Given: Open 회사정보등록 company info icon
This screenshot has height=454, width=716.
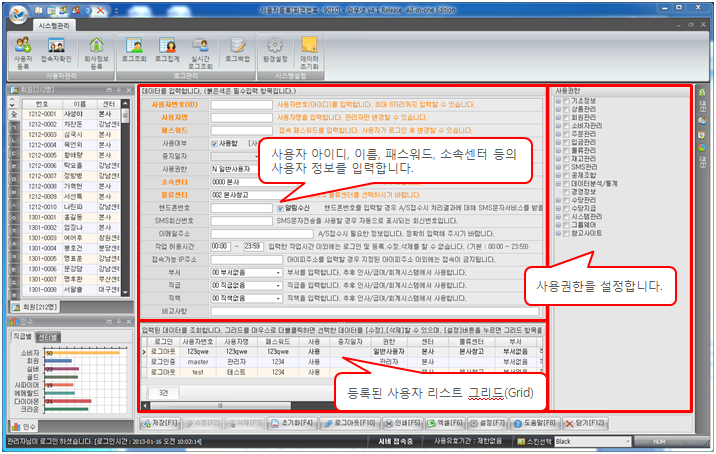Looking at the screenshot, I should (x=97, y=50).
